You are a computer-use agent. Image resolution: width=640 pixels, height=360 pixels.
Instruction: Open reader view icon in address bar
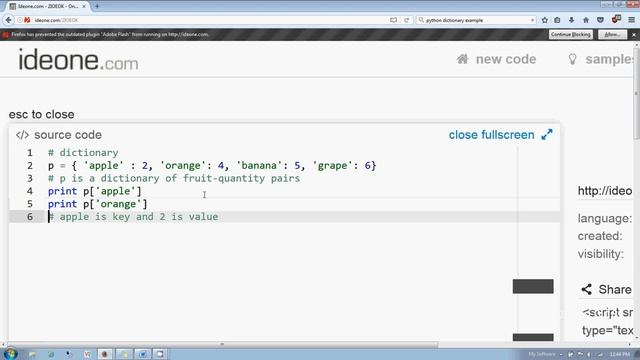point(393,20)
